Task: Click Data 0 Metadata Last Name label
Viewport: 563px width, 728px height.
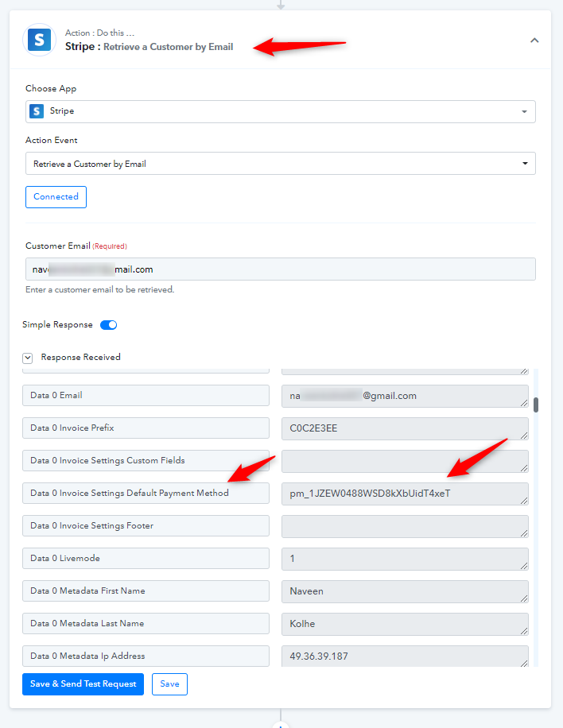Action: pyautogui.click(x=146, y=623)
